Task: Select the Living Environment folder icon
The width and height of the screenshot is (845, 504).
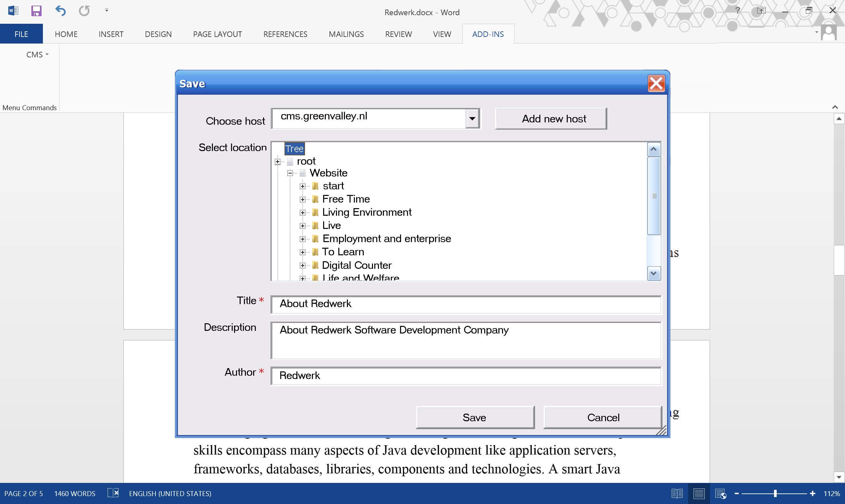Action: point(315,212)
